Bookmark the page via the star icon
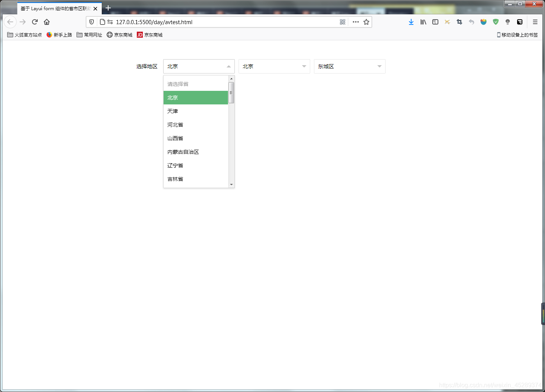The width and height of the screenshot is (545, 392). (366, 22)
